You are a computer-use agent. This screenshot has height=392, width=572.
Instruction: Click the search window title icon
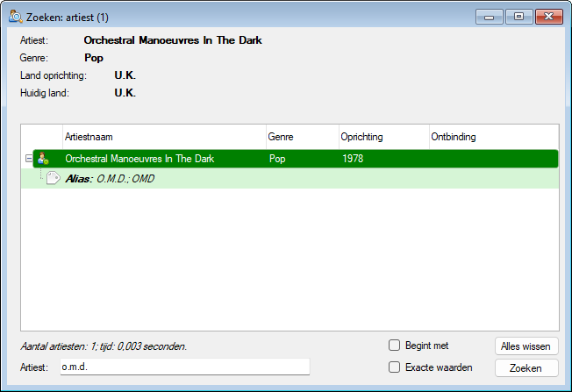[15, 17]
